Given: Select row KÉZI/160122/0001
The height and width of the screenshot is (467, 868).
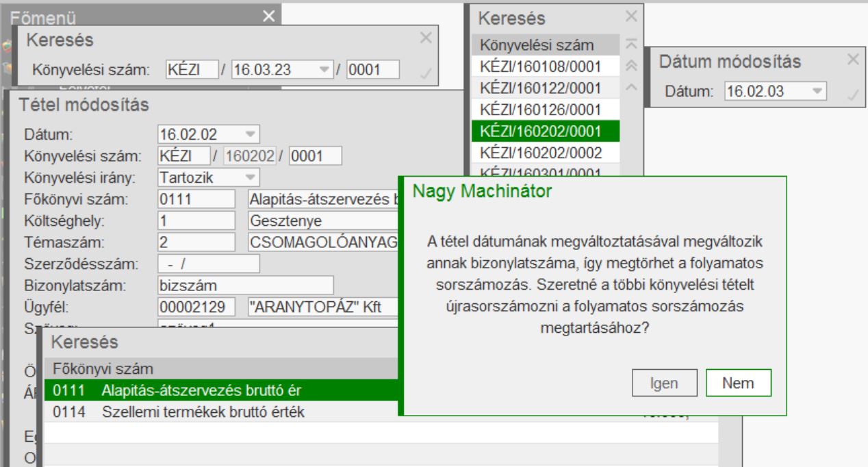Looking at the screenshot, I should 546,88.
